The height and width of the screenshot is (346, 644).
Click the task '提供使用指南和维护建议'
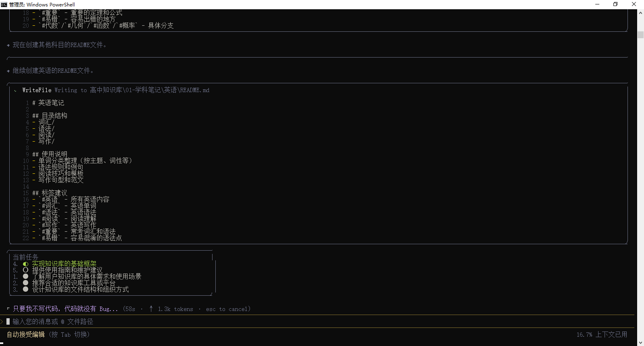(x=67, y=270)
